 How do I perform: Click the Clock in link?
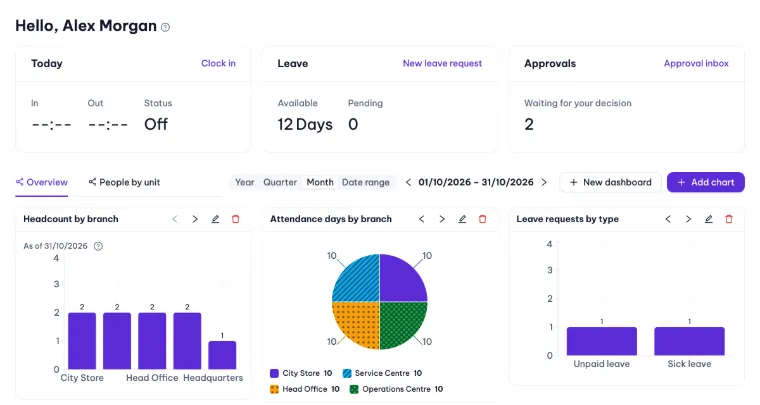point(218,63)
